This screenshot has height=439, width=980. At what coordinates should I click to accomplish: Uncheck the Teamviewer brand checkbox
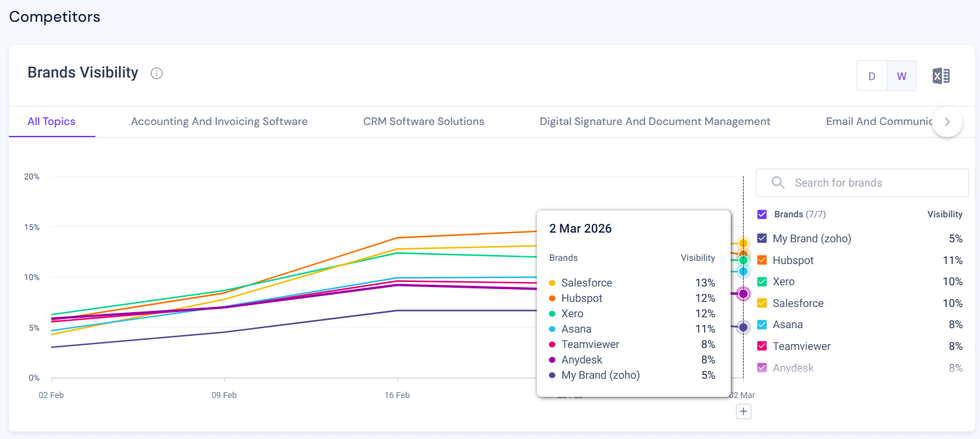(x=762, y=346)
